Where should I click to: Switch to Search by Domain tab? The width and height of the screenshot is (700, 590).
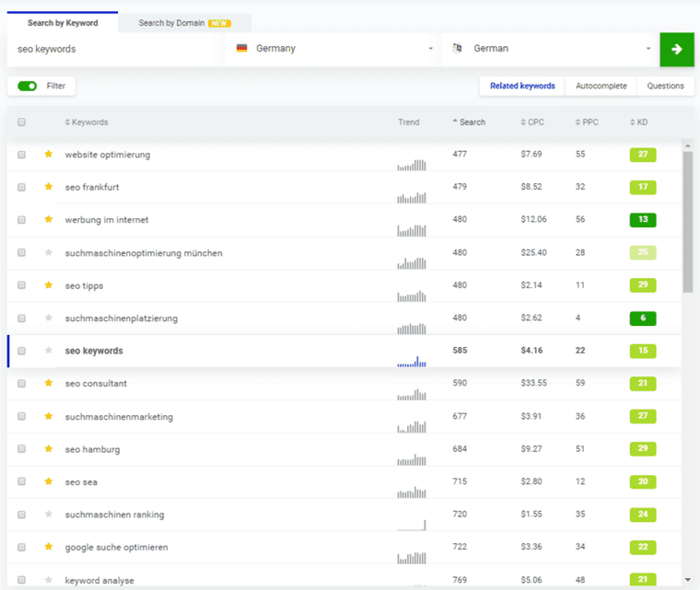[185, 23]
